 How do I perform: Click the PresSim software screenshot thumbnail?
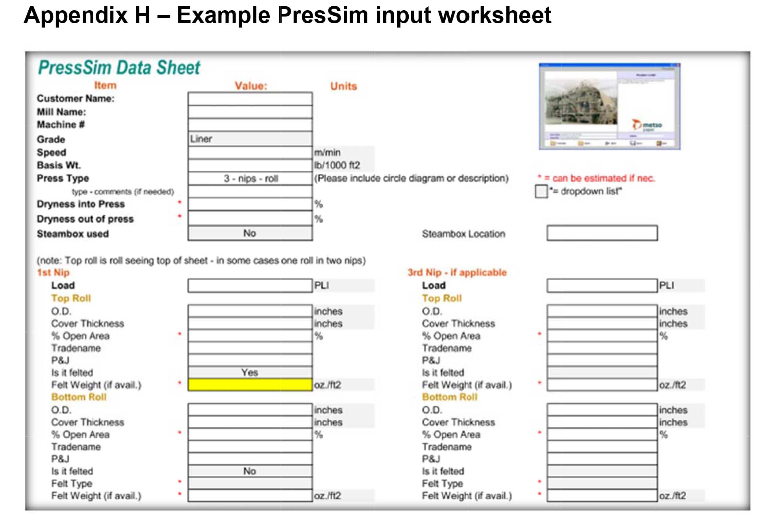pos(610,106)
